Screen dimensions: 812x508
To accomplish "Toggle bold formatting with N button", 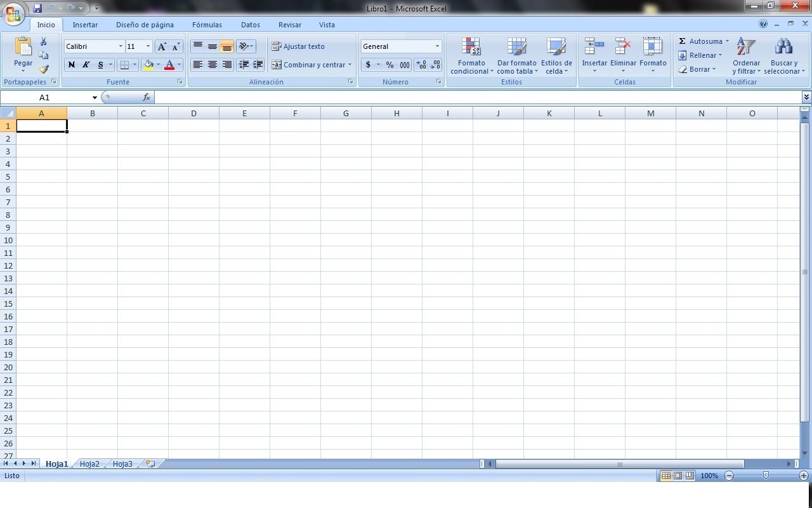I will point(71,65).
